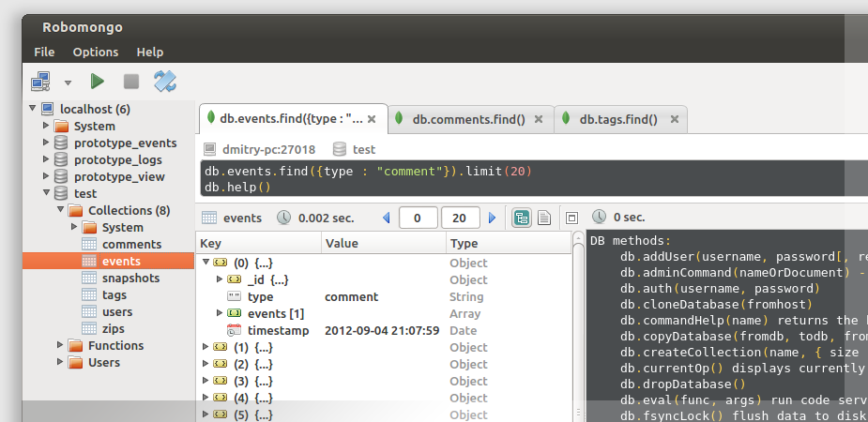Collapse the test database node
The height and width of the screenshot is (422, 868).
(x=47, y=193)
